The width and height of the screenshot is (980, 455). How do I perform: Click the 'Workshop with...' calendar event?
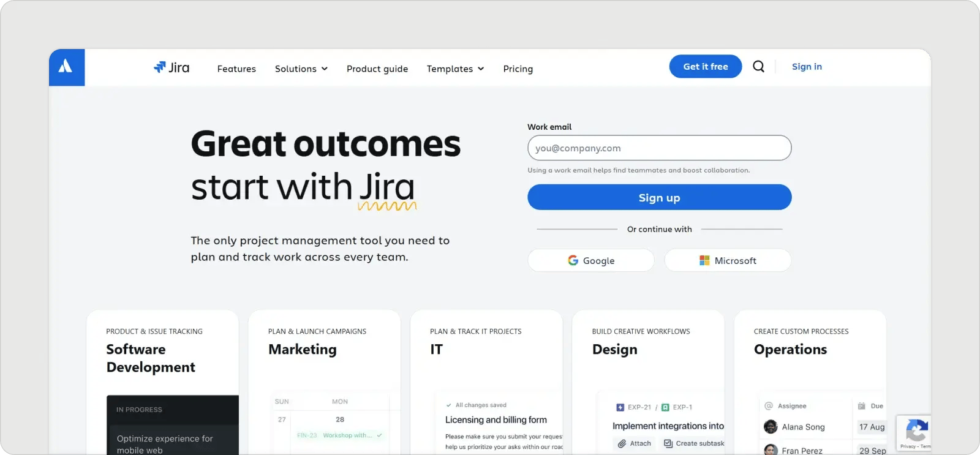pos(340,435)
